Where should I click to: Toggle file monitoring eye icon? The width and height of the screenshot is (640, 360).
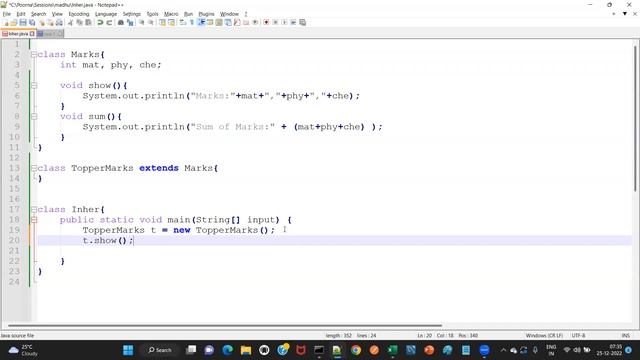(x=255, y=23)
